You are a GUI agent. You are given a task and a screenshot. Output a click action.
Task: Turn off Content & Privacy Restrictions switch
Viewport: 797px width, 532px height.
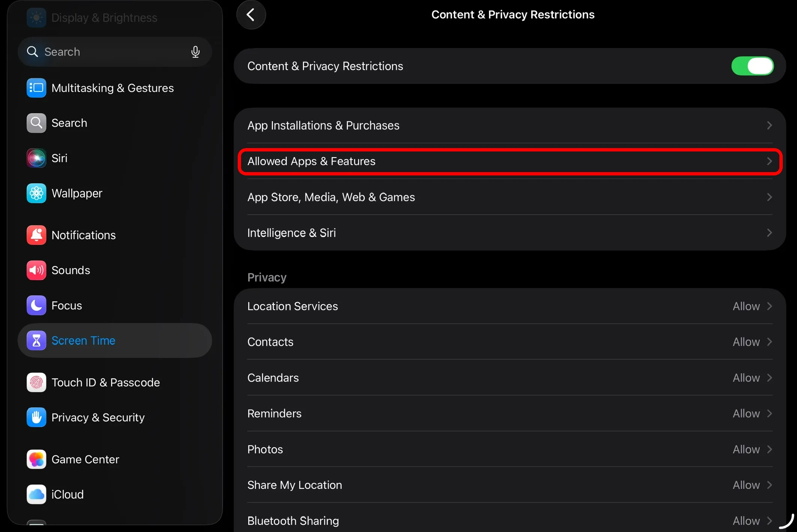[x=752, y=66]
